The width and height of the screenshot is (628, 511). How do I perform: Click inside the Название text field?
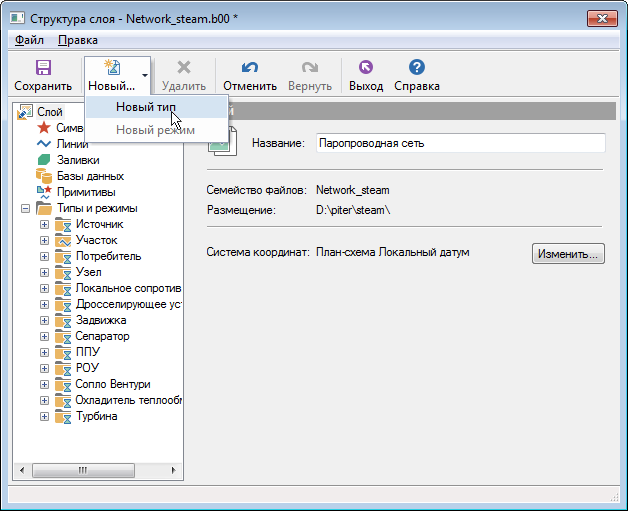tap(460, 143)
